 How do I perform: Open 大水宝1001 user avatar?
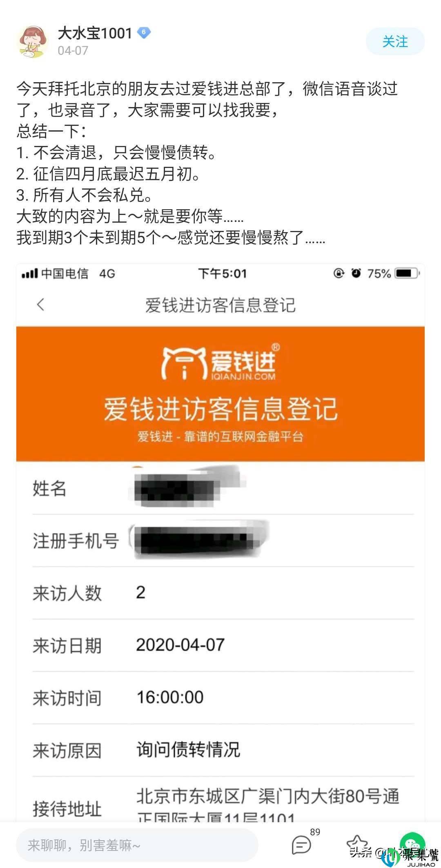click(32, 41)
